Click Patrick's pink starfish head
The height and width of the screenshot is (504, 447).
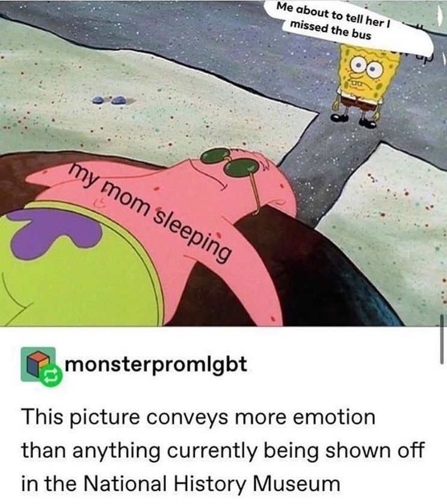pos(242,184)
